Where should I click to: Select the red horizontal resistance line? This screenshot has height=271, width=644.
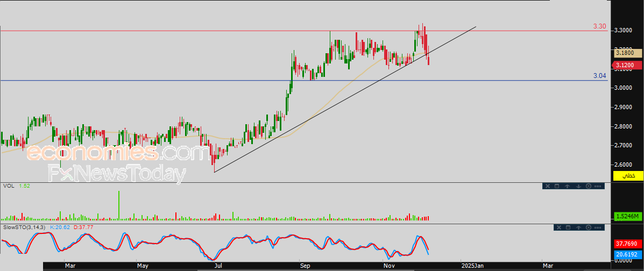tap(304, 31)
